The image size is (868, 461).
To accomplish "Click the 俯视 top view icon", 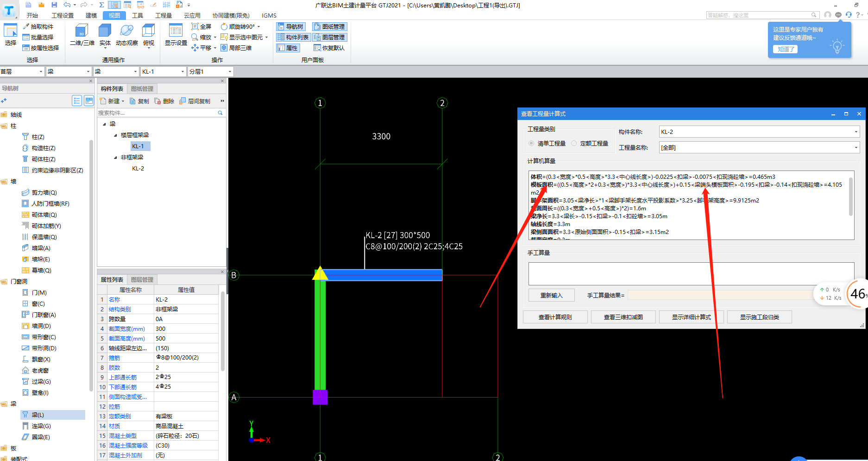I will 149,35.
